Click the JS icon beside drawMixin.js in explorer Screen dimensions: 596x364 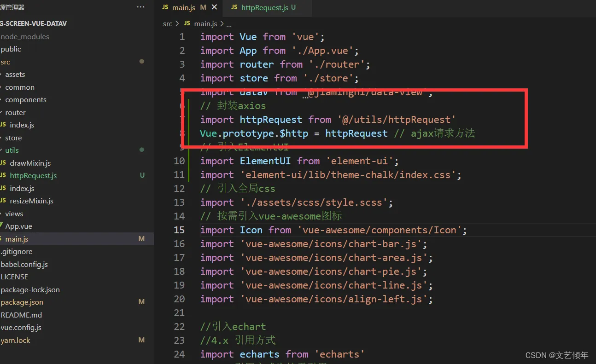click(3, 163)
